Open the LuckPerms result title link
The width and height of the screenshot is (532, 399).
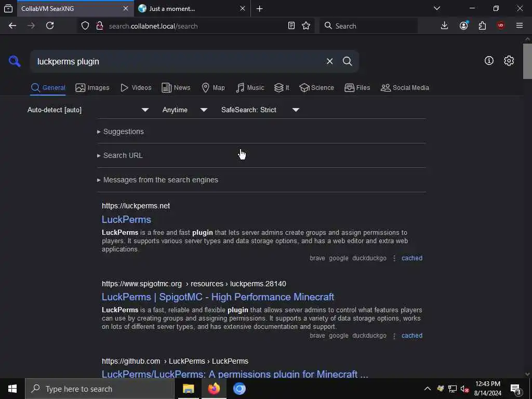pos(127,220)
